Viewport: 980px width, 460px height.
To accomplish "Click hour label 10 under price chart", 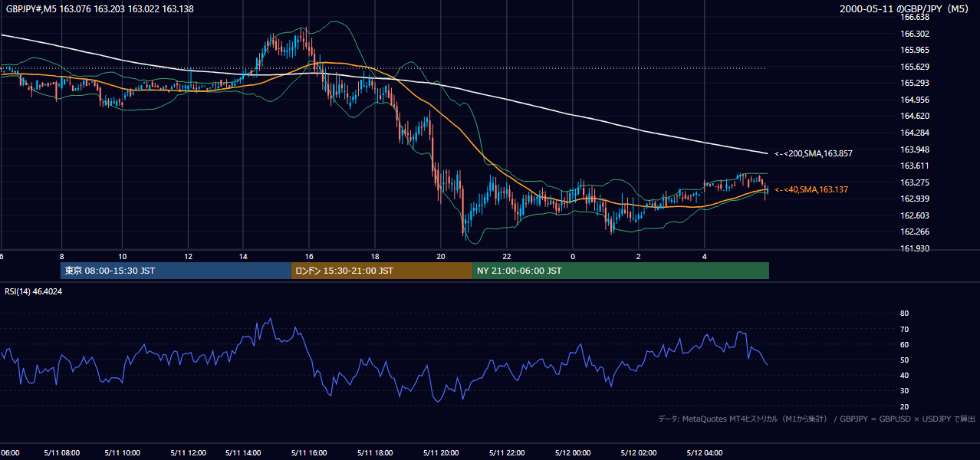I will [123, 255].
